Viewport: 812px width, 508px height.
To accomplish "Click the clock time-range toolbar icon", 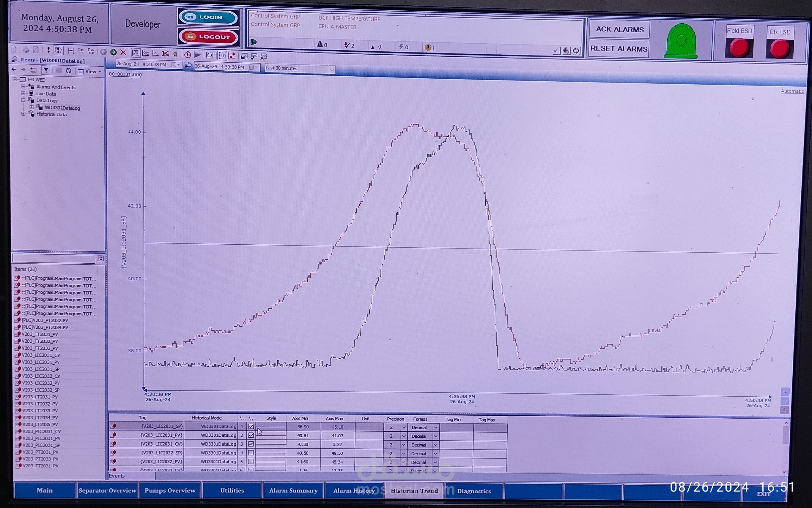I will tap(188, 54).
